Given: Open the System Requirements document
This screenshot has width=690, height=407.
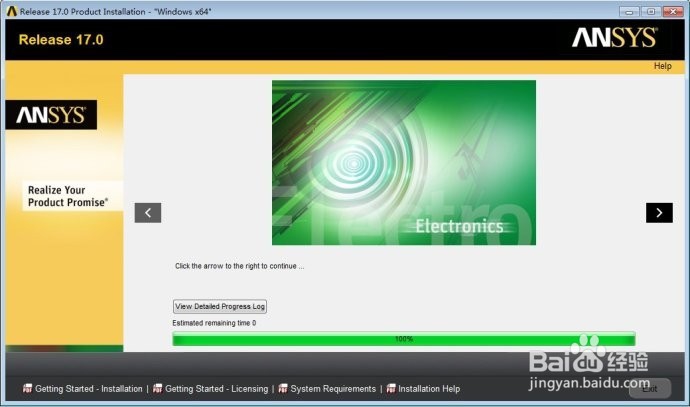Looking at the screenshot, I should pyautogui.click(x=333, y=389).
